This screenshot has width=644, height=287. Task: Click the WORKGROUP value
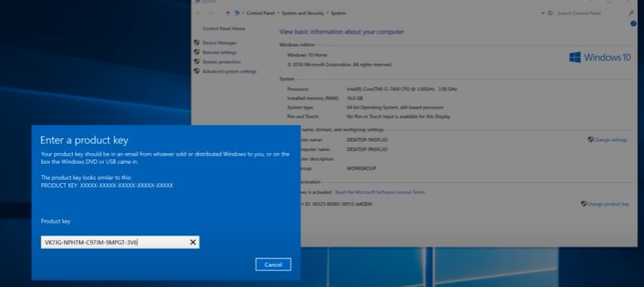pyautogui.click(x=361, y=169)
